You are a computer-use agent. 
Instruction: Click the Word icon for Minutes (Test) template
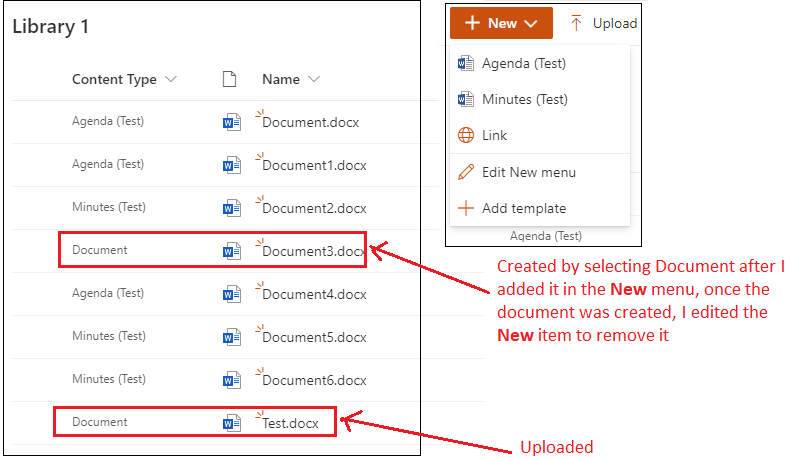tap(466, 99)
